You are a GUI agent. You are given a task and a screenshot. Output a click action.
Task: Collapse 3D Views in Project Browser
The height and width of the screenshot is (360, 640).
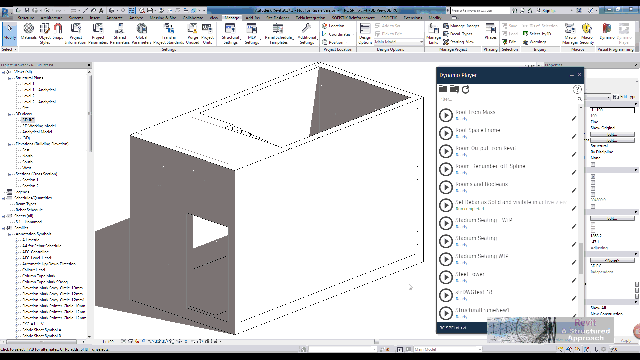tap(9, 114)
